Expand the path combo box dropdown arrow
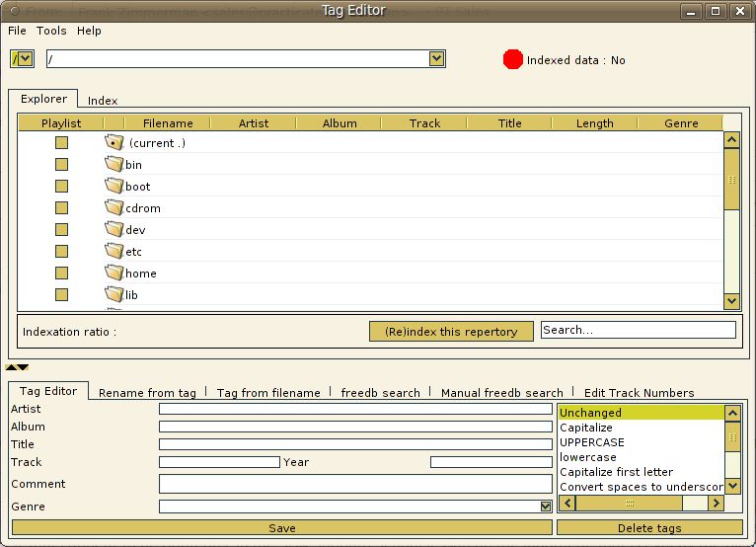 pos(436,59)
